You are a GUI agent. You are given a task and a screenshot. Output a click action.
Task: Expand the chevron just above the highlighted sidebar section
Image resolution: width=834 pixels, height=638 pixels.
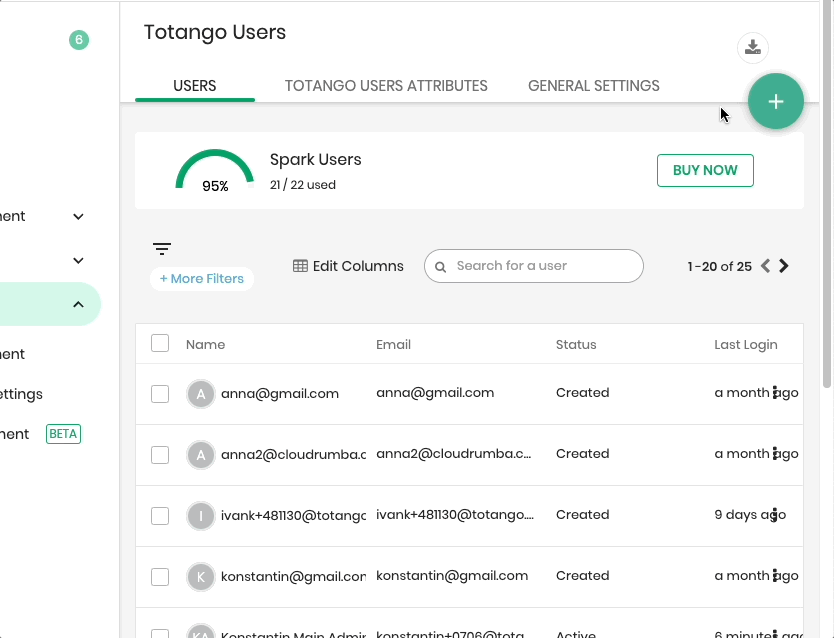click(78, 261)
